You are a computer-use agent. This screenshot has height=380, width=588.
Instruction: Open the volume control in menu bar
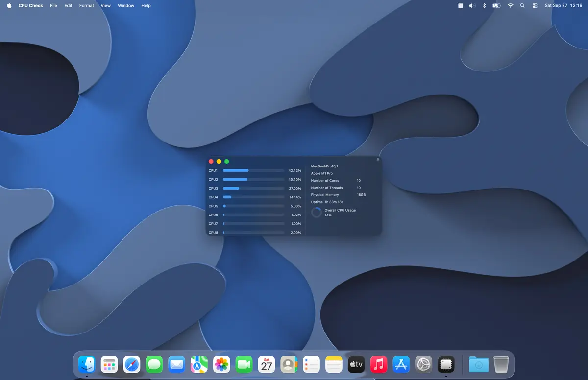pyautogui.click(x=472, y=6)
